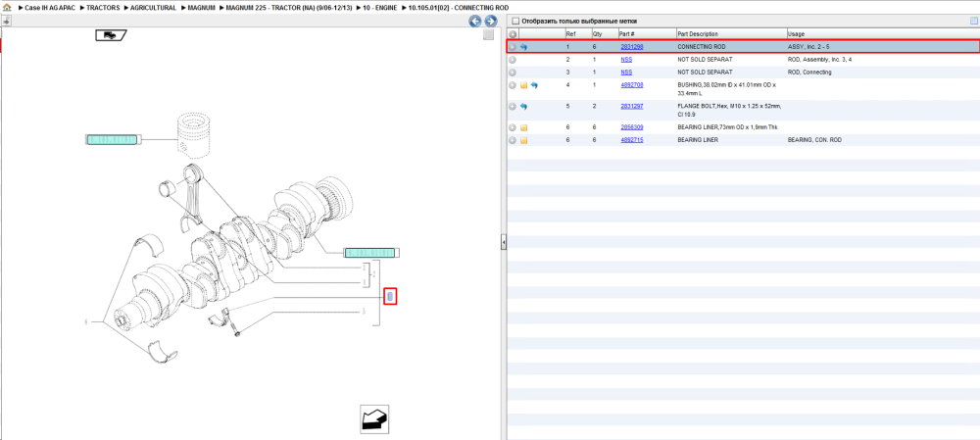The image size is (980, 440).
Task: Select 'ROD, Connecting' usage text
Action: point(809,72)
